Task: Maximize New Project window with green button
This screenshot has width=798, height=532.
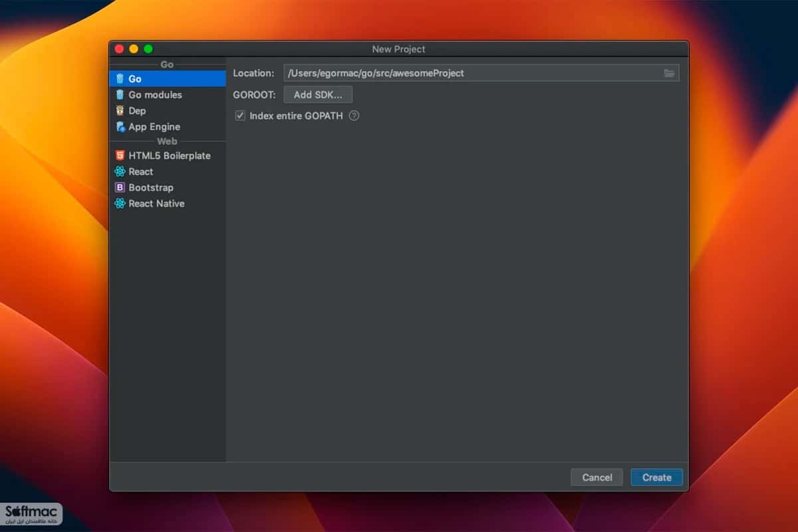Action: pos(148,49)
